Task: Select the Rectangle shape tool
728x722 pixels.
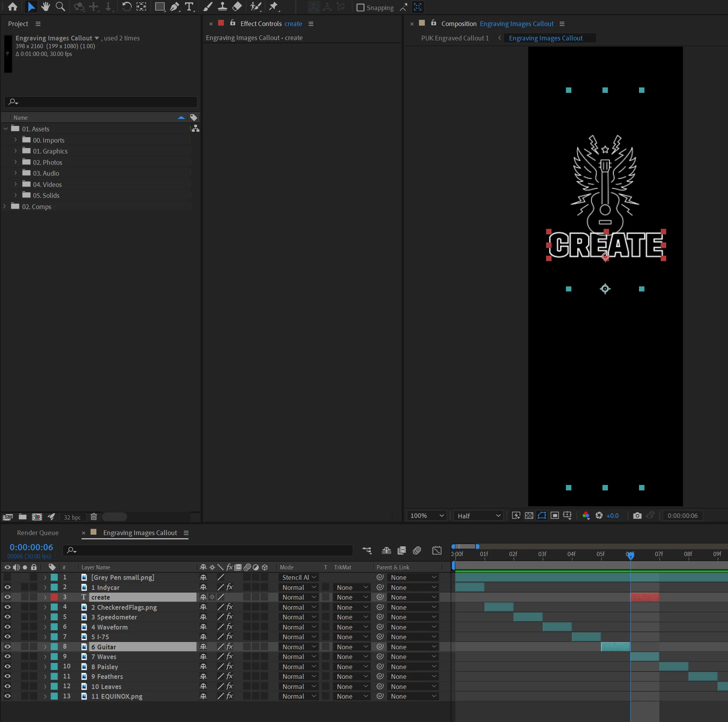Action: pos(160,7)
